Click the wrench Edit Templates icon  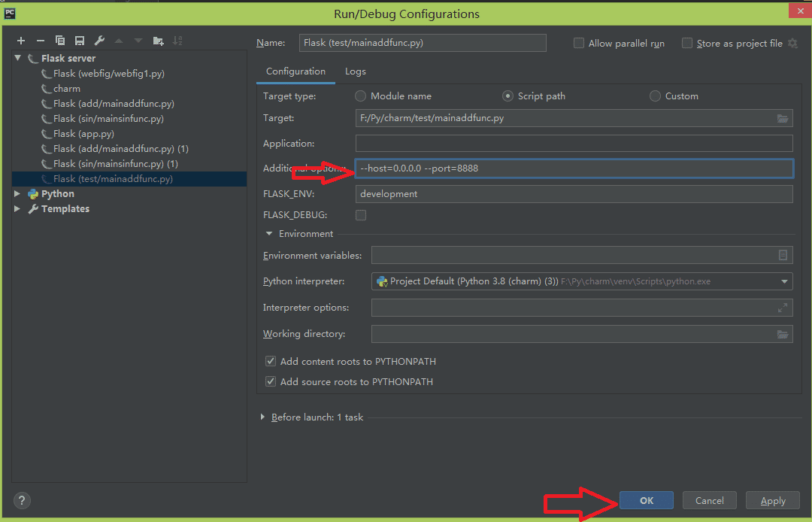(99, 41)
